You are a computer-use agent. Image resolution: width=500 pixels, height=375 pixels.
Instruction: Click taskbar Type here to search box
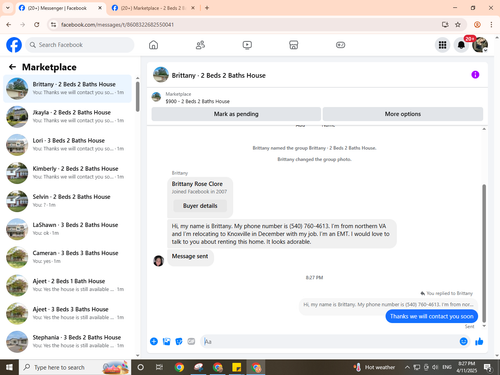click(x=75, y=367)
